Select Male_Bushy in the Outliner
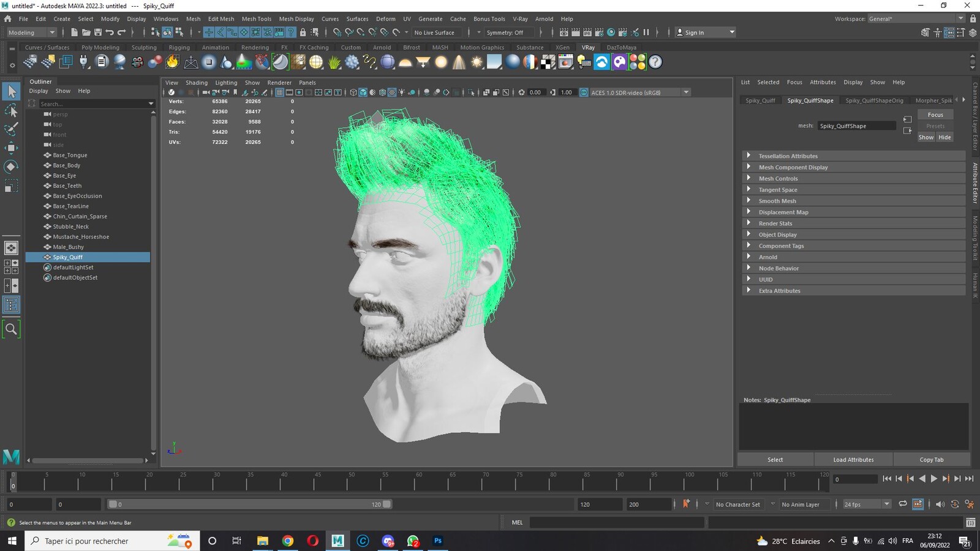Screen dimensions: 980x551 [x=68, y=247]
